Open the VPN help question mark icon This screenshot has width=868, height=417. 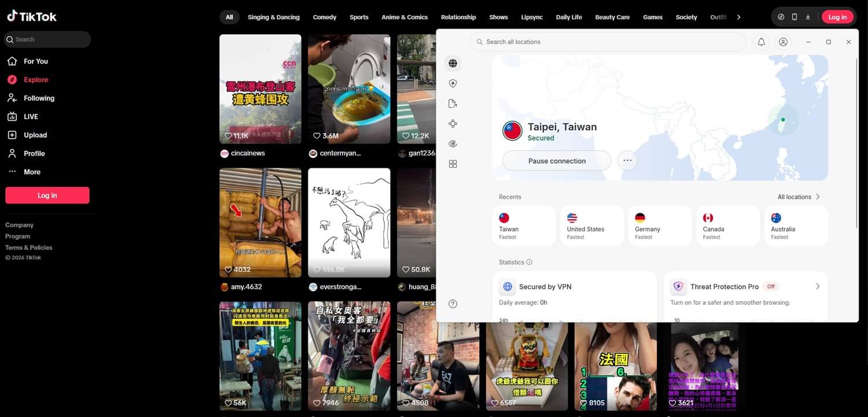coord(453,304)
